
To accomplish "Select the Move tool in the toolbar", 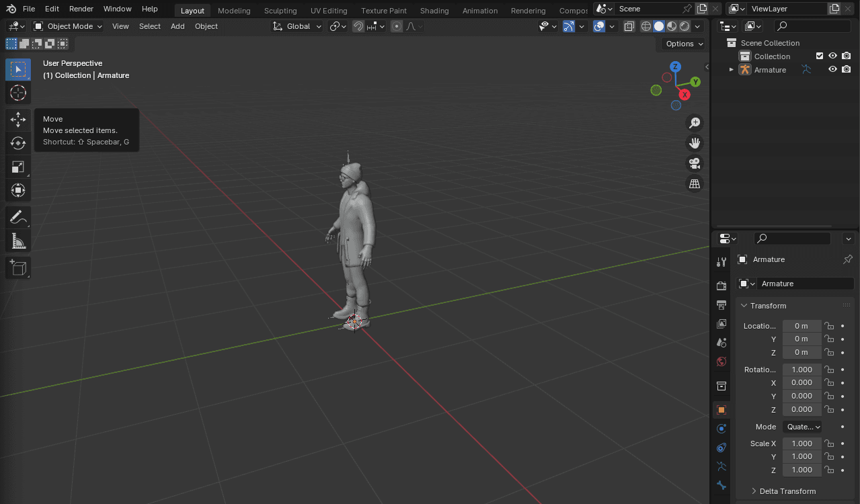I will coord(17,119).
